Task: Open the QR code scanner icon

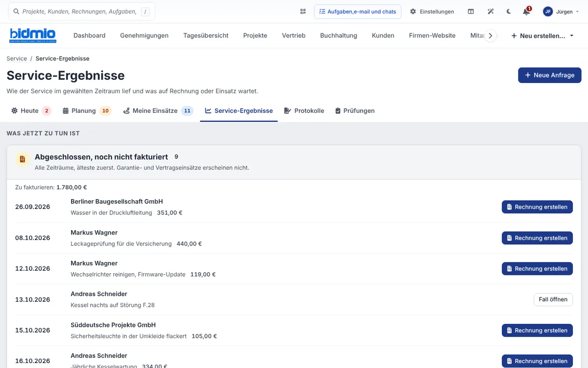Action: [x=303, y=11]
